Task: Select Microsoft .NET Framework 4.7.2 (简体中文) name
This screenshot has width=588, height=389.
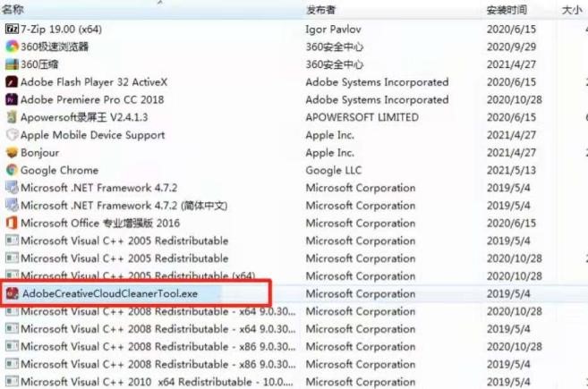Action: pyautogui.click(x=124, y=206)
